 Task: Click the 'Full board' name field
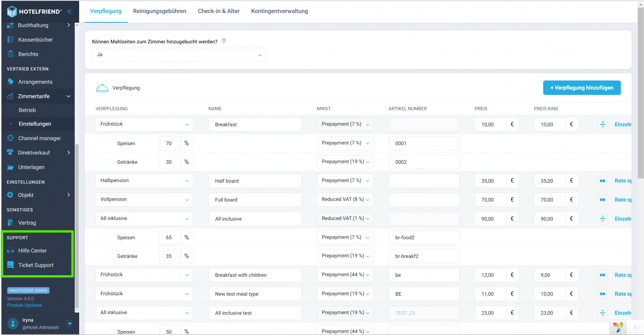[x=255, y=200]
